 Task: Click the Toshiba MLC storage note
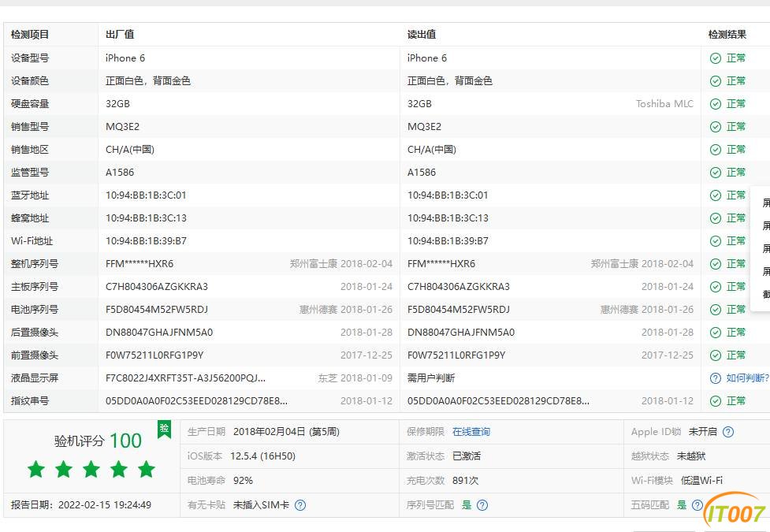click(x=664, y=104)
